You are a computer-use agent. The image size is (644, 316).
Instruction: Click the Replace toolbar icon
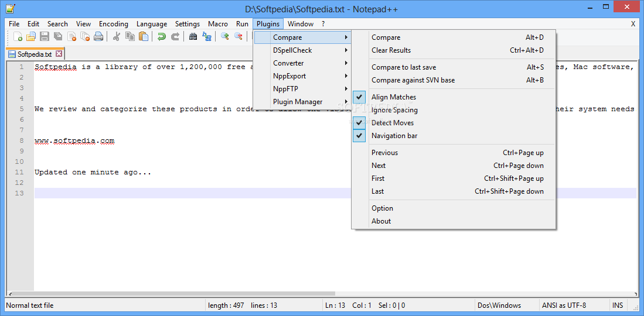(x=207, y=36)
